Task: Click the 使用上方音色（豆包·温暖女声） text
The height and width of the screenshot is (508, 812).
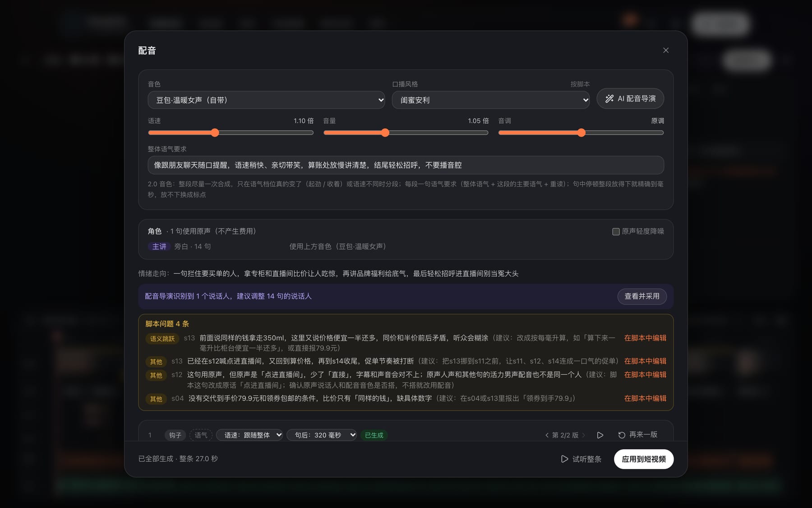Action: (338, 247)
